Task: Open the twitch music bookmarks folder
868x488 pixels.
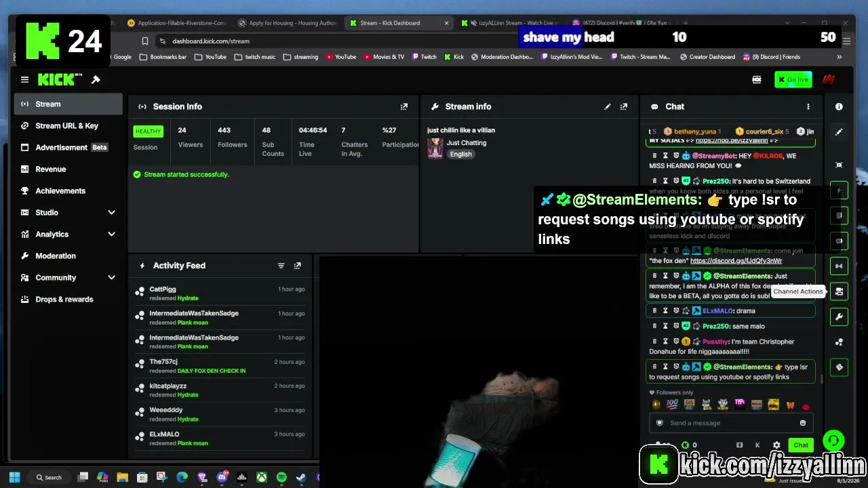Action: [255, 57]
